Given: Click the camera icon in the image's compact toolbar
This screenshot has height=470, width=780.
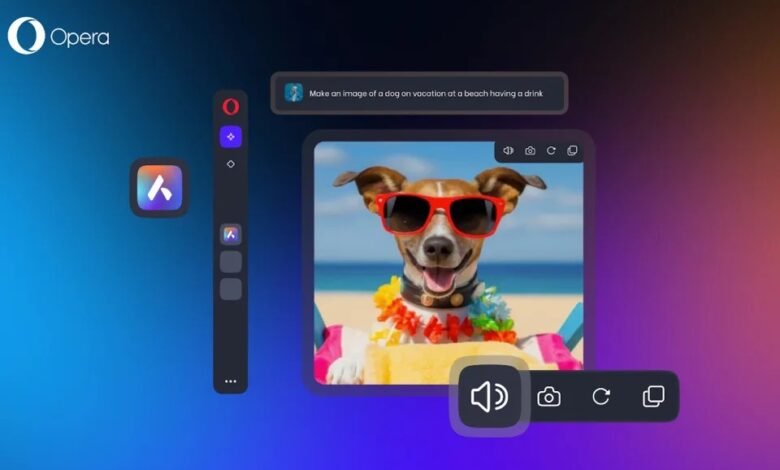Looking at the screenshot, I should 530,151.
